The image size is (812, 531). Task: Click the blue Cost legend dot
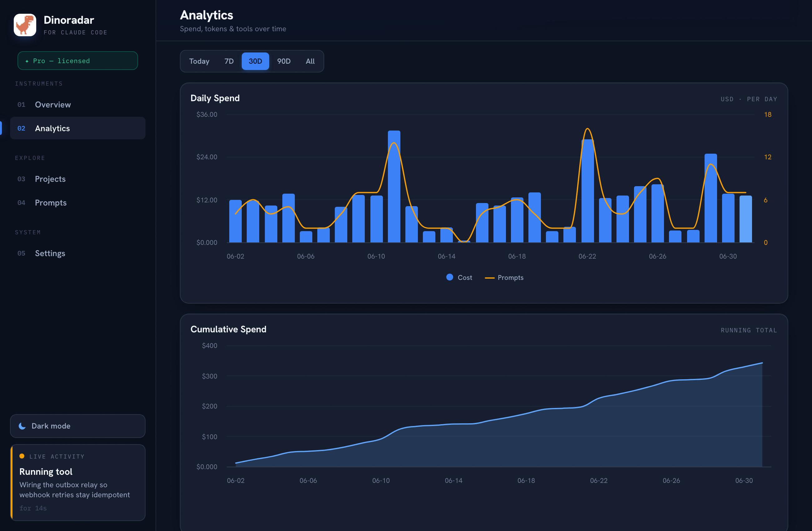450,277
